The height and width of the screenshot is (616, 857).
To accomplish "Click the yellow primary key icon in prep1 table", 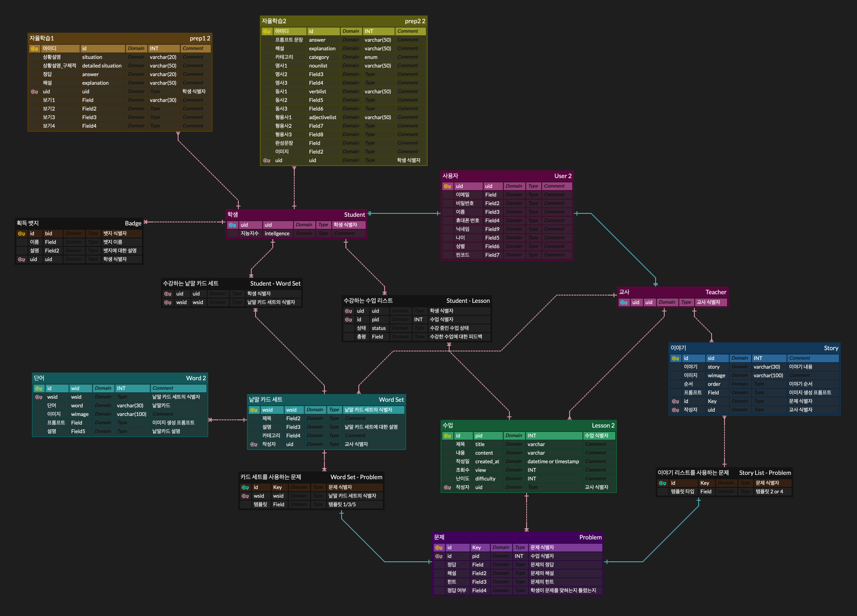I will pyautogui.click(x=34, y=49).
